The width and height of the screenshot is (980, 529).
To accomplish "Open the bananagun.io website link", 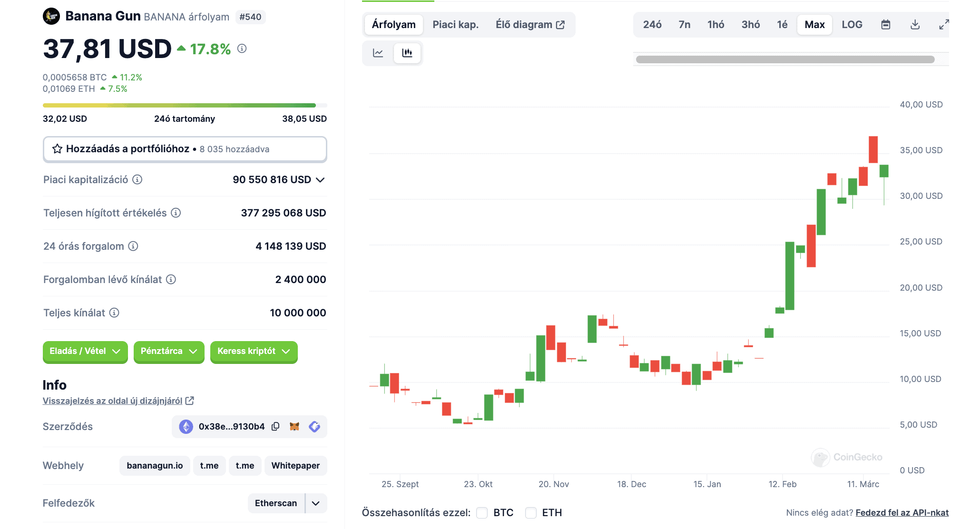I will (155, 466).
